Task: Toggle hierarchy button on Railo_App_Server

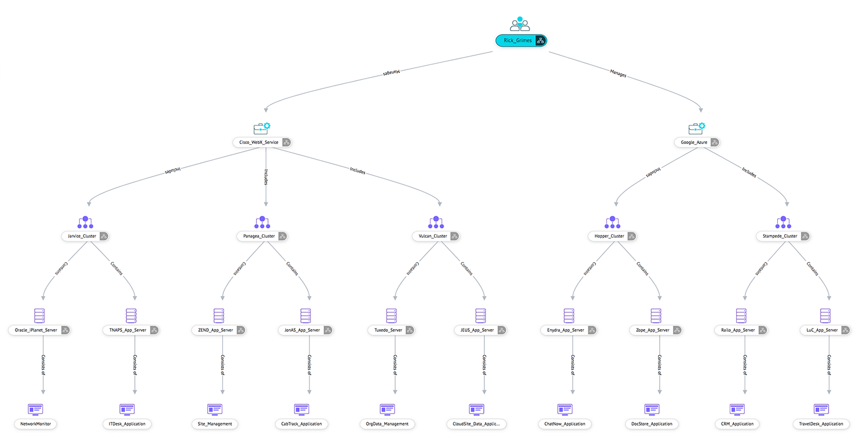Action: click(x=762, y=330)
